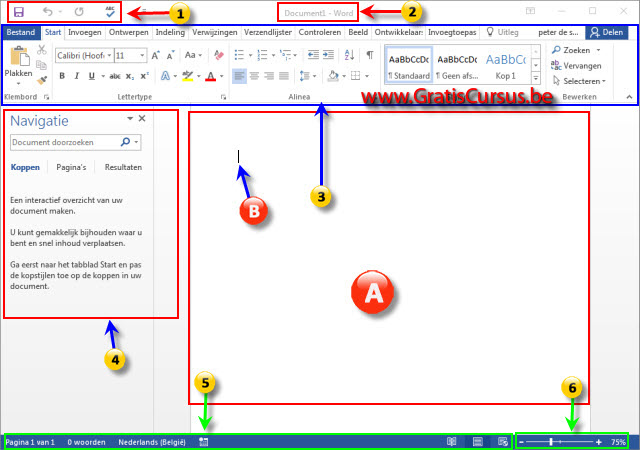The width and height of the screenshot is (640, 450).
Task: Undo the last action
Action: pyautogui.click(x=48, y=11)
